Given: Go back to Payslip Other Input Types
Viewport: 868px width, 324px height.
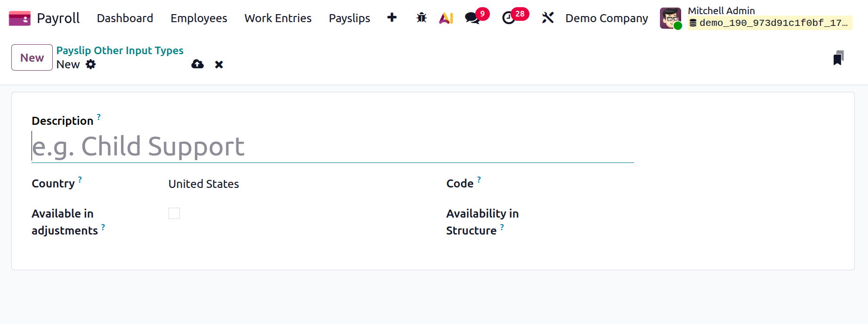Looking at the screenshot, I should [x=120, y=50].
